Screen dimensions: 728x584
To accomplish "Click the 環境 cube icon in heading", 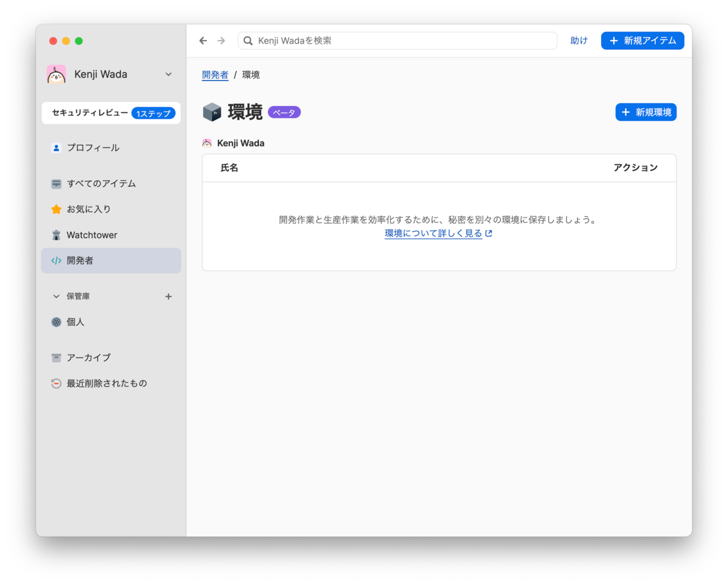I will 212,112.
